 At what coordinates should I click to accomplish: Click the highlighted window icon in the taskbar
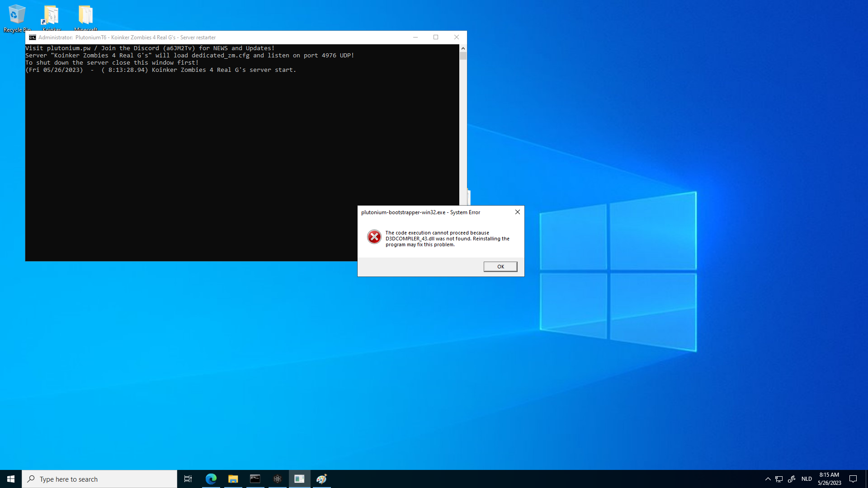299,479
